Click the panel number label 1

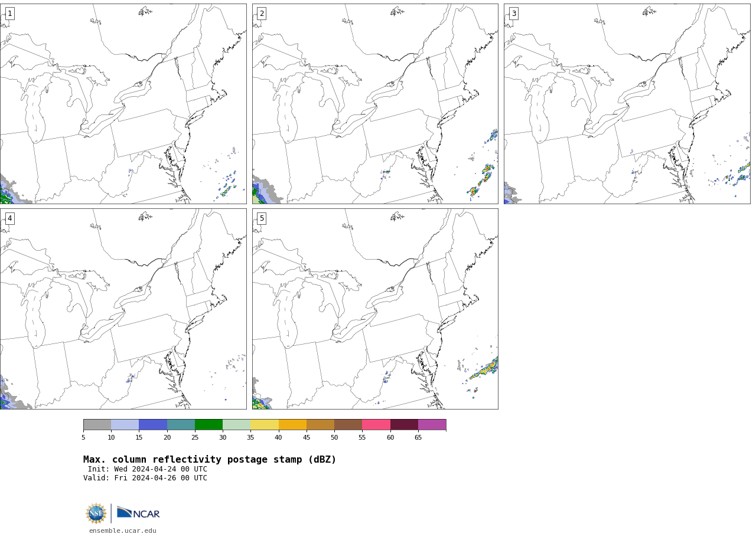[x=9, y=14]
